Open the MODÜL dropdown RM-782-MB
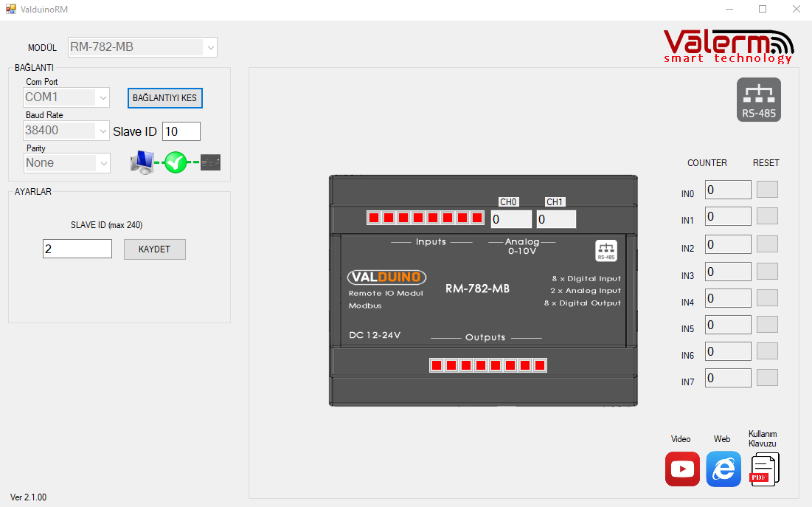812x507 pixels. coord(142,47)
